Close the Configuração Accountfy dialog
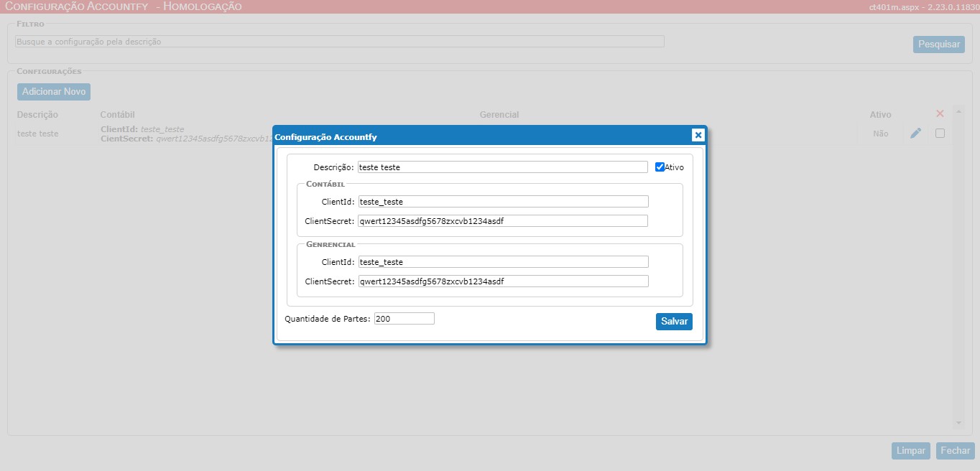Screen dimensions: 980x471 [698, 135]
